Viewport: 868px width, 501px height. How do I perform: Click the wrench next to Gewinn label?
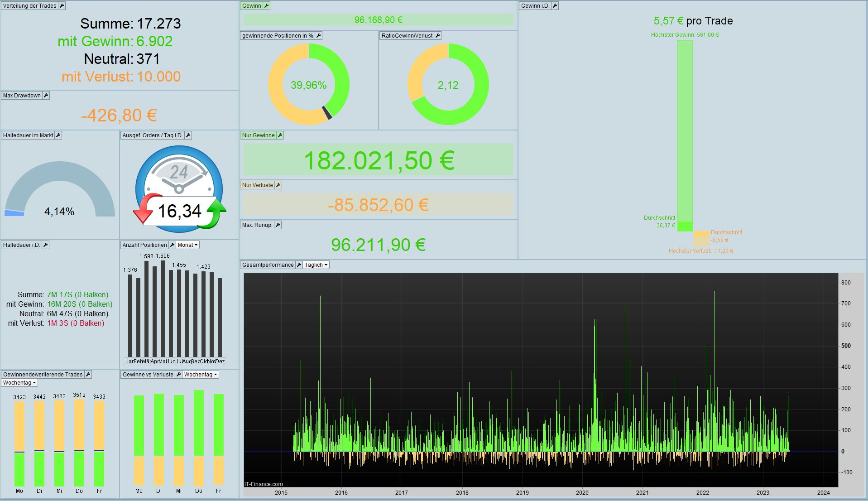pos(267,6)
